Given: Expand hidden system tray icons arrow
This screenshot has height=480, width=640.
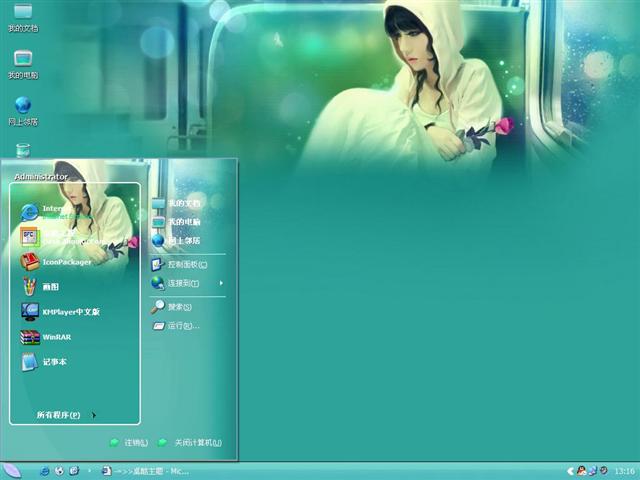Looking at the screenshot, I should (570, 471).
